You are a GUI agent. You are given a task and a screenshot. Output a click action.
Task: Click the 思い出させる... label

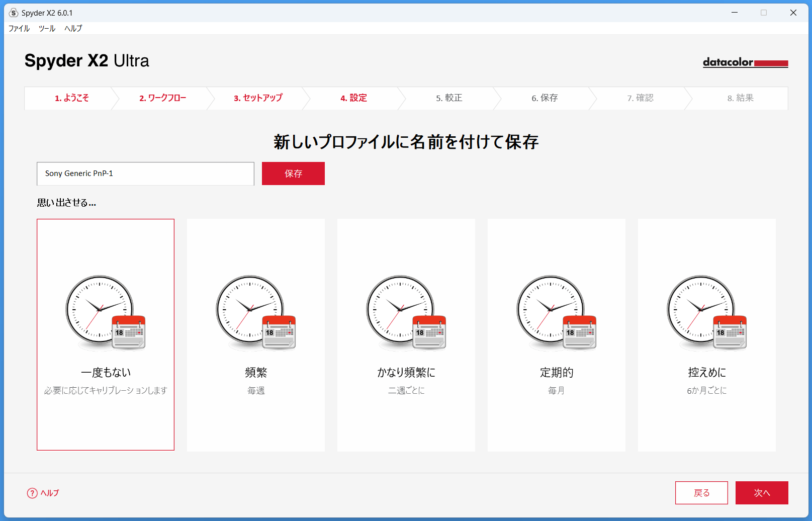(x=66, y=203)
